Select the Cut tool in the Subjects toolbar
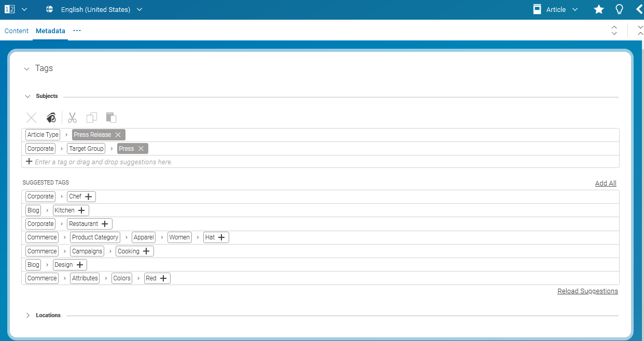 (x=72, y=118)
